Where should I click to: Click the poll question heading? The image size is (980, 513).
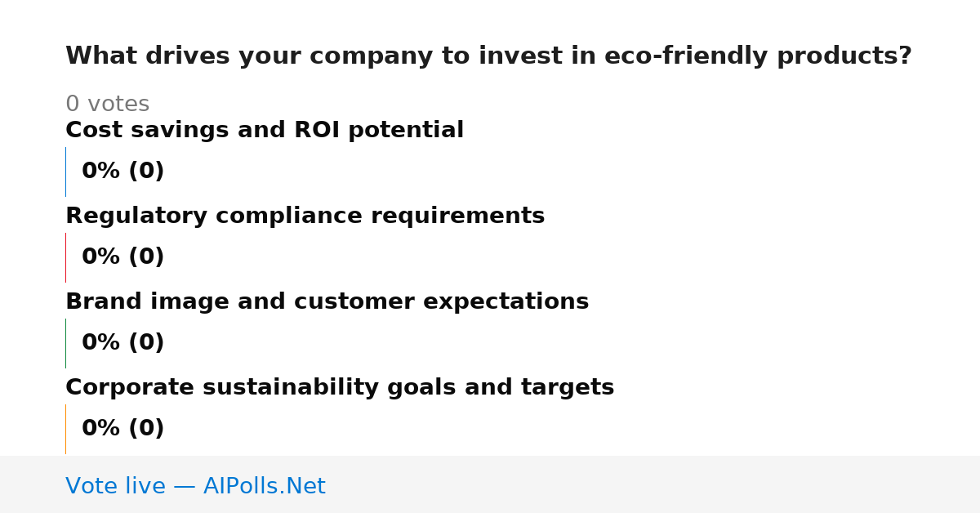point(488,56)
